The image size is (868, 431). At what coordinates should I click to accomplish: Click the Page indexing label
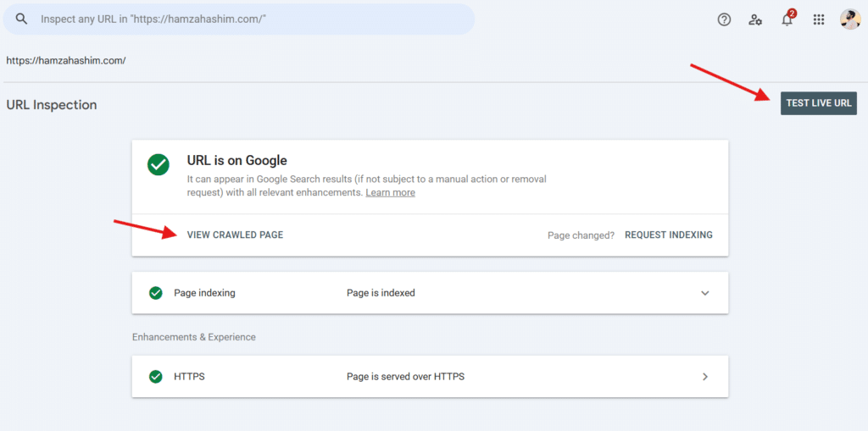click(204, 293)
